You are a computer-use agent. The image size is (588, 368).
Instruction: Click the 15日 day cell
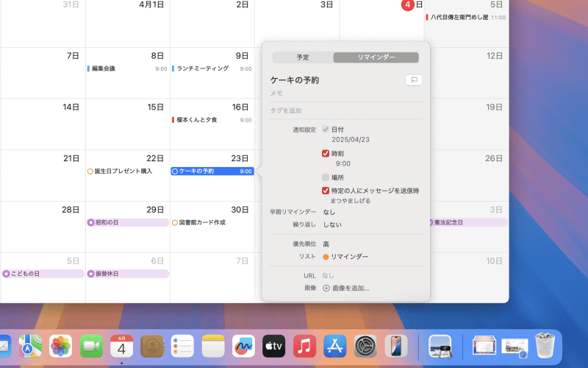point(127,124)
